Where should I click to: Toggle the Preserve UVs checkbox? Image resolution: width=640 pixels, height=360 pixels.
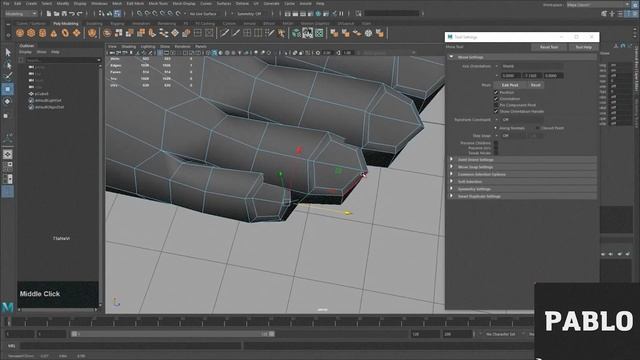(496, 148)
